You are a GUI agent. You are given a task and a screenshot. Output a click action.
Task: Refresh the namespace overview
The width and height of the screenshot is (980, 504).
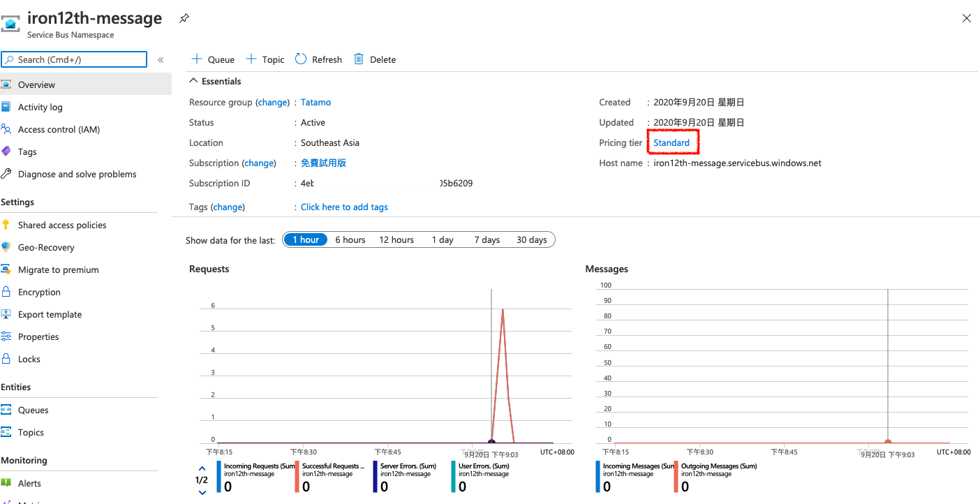[x=318, y=59]
